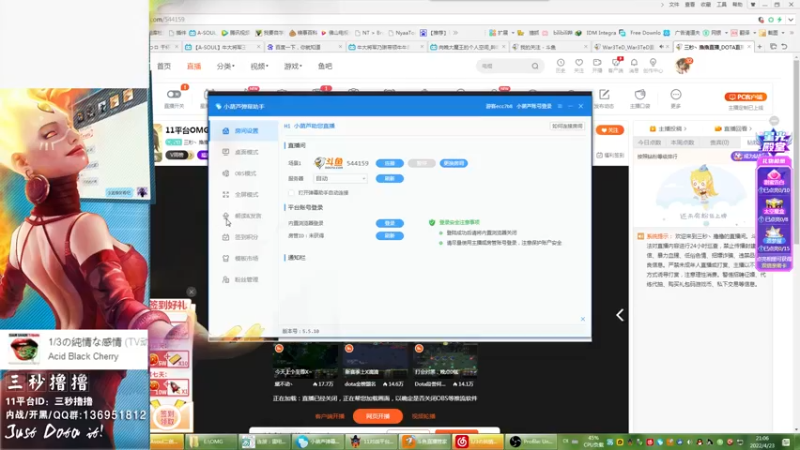Open room settings in the helper sidebar

243,131
